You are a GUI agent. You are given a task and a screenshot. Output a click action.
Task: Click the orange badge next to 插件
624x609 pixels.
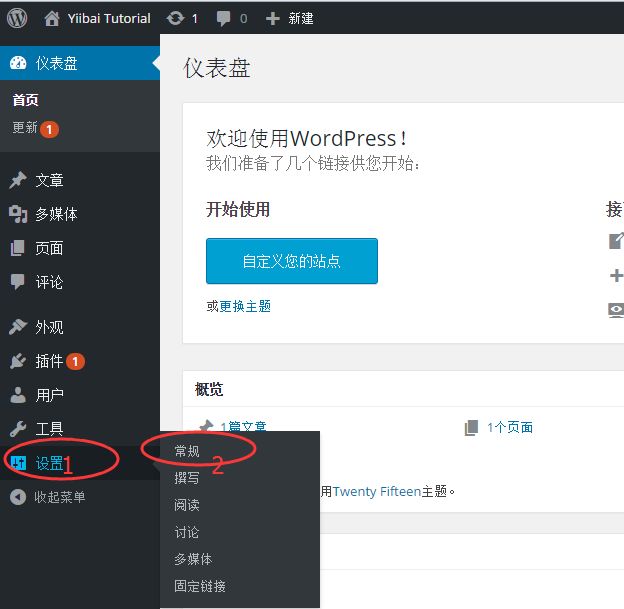tap(75, 361)
